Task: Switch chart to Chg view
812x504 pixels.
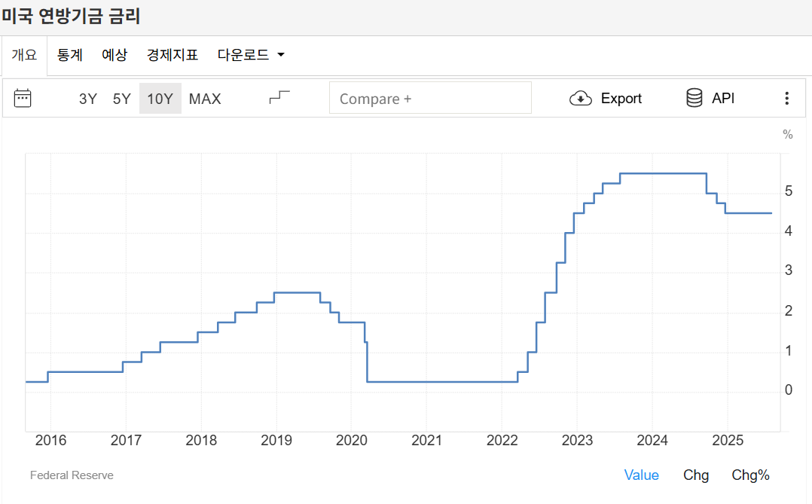Action: point(696,475)
